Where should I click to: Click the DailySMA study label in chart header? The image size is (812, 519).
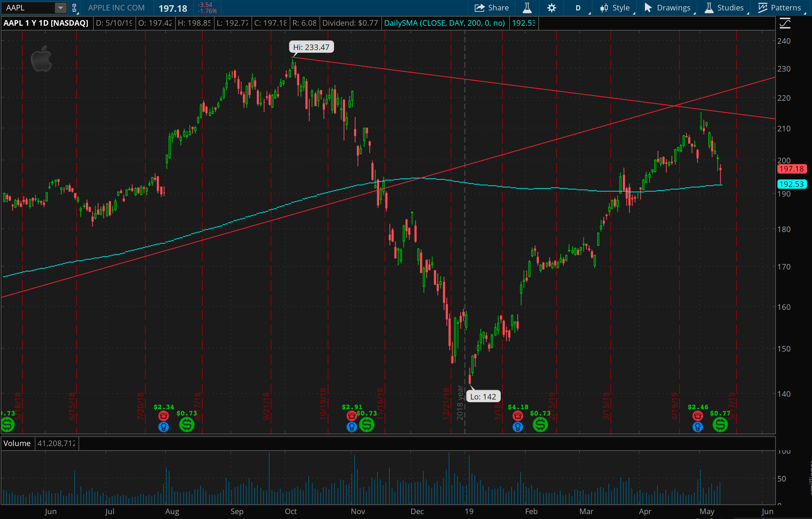(x=445, y=23)
